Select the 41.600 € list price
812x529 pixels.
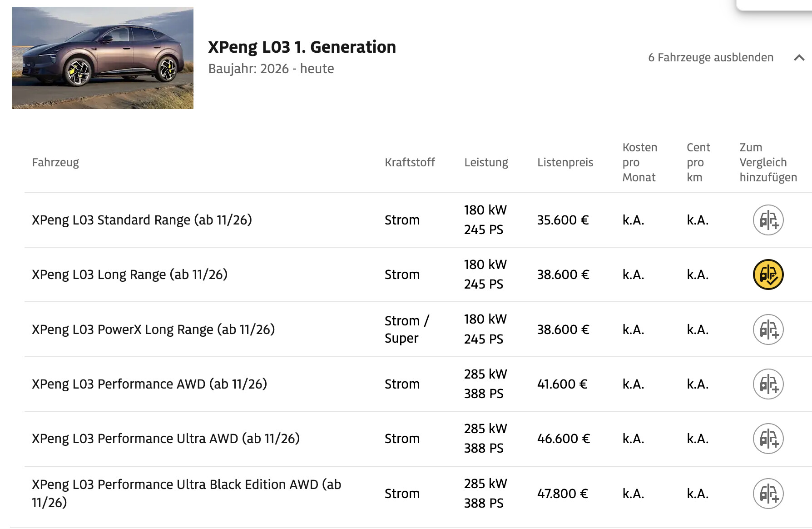tap(562, 384)
